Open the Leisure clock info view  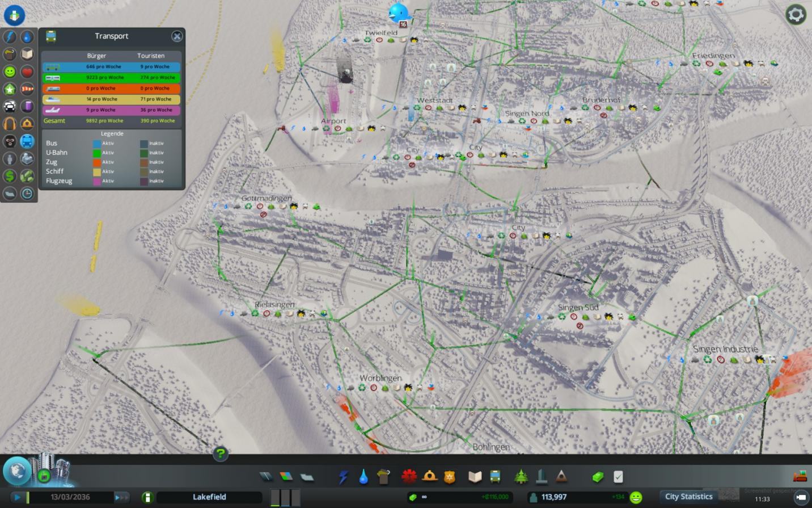pos(27,194)
